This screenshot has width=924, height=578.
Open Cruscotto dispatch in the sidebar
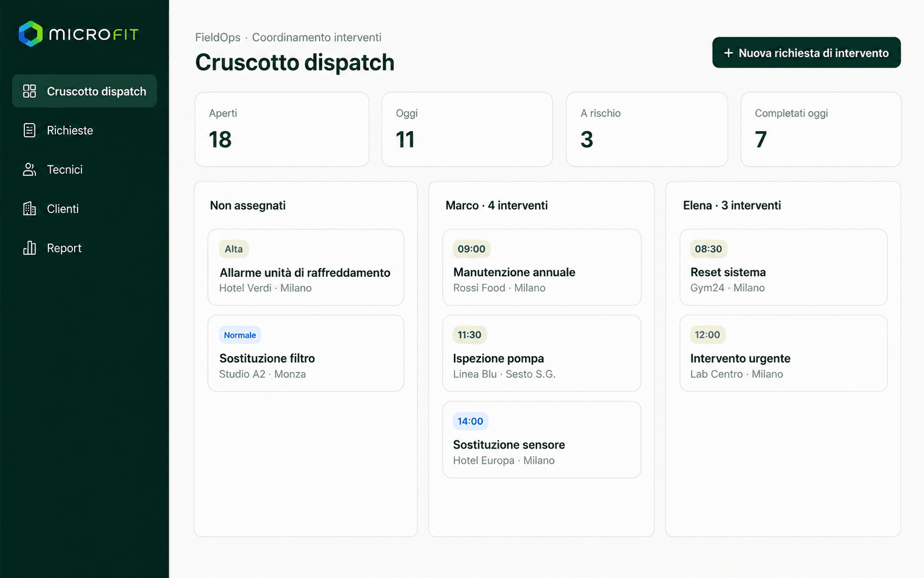coord(84,91)
